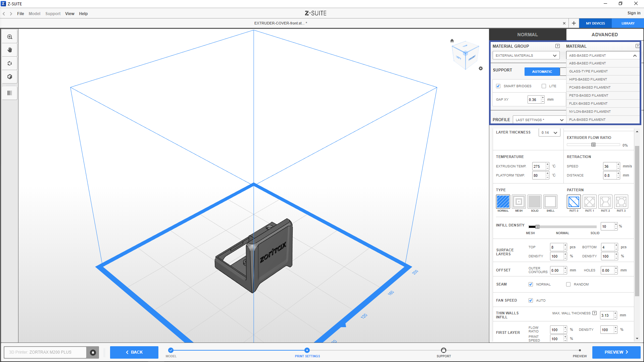
Task: Click the home view icon
Action: 452,41
